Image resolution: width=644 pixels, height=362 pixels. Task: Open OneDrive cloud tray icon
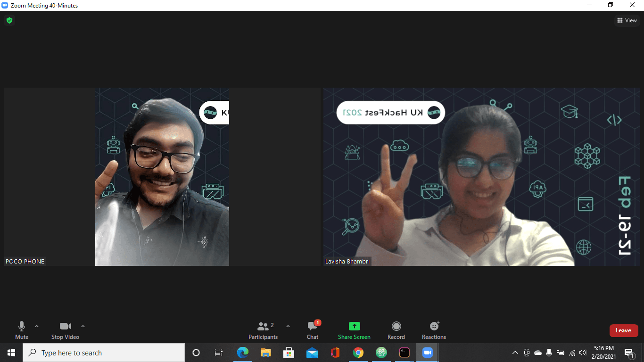pyautogui.click(x=538, y=353)
